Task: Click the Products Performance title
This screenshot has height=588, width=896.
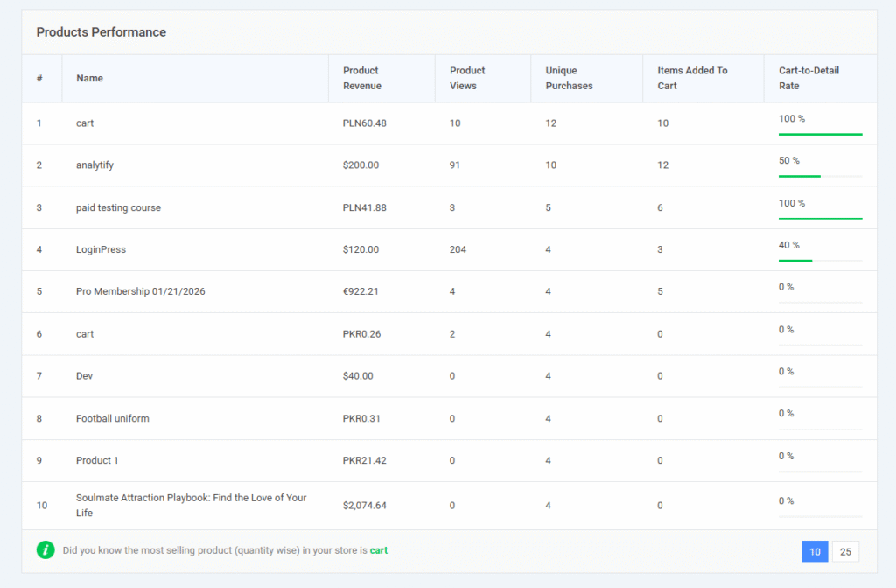Action: 101,32
